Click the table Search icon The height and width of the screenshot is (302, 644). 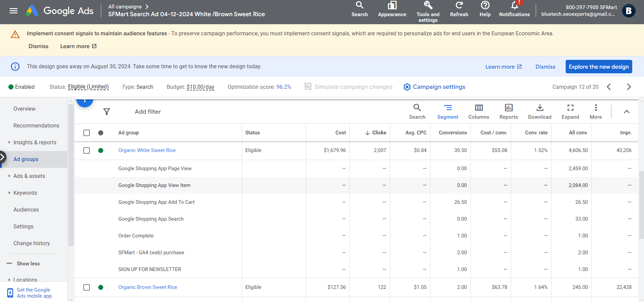click(417, 112)
